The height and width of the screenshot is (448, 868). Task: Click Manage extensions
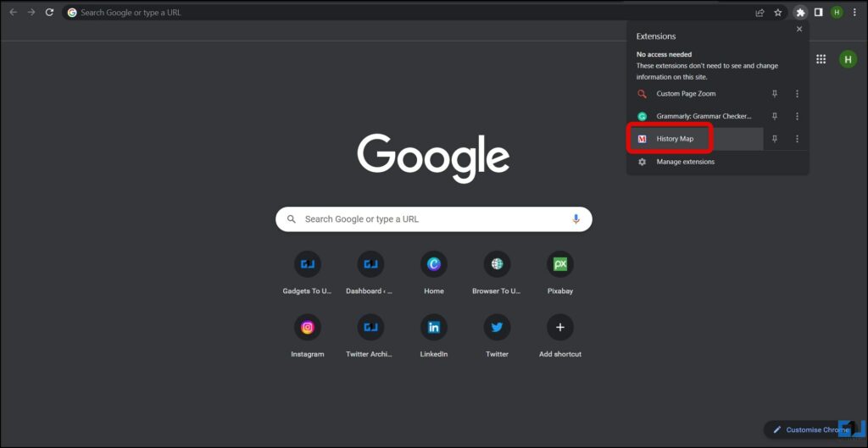pos(717,162)
